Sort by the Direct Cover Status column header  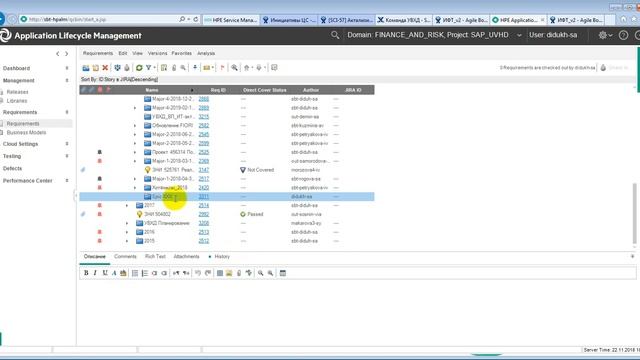coord(264,90)
